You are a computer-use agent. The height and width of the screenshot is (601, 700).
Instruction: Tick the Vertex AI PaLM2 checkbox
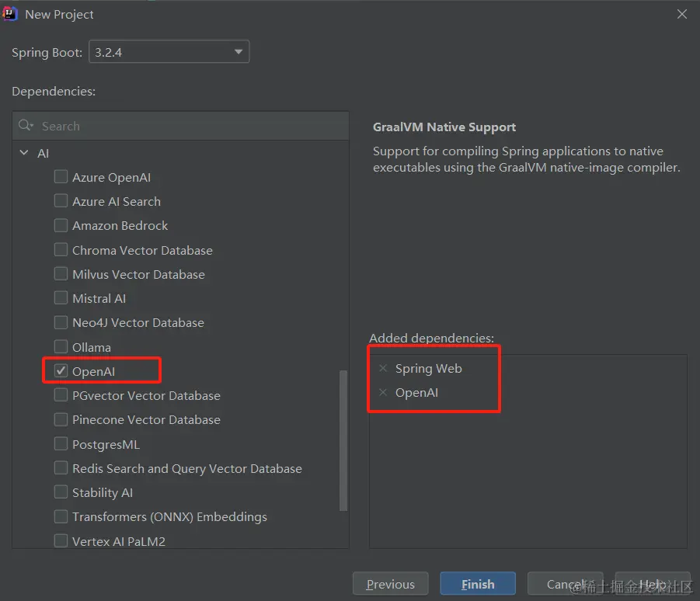click(x=61, y=540)
